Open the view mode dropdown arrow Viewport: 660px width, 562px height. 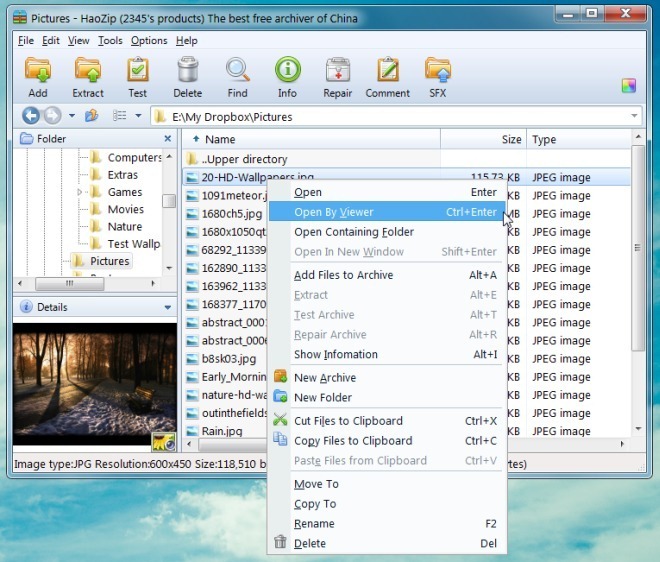[138, 116]
